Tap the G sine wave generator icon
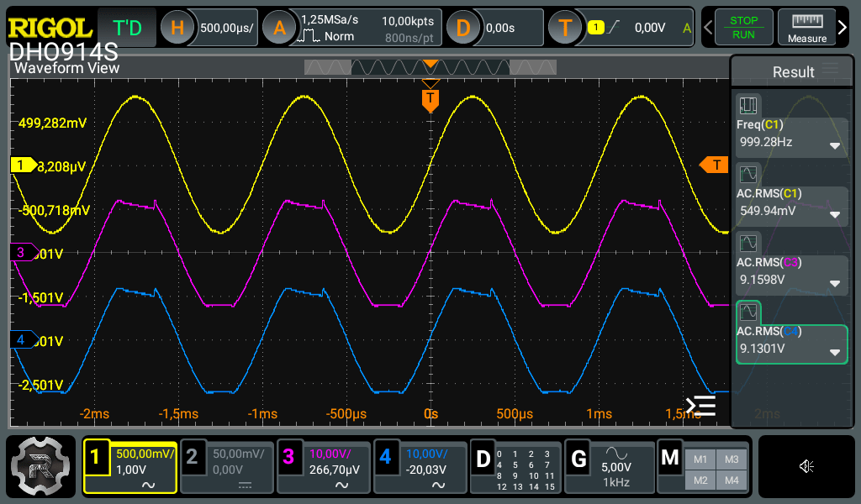 pos(616,453)
